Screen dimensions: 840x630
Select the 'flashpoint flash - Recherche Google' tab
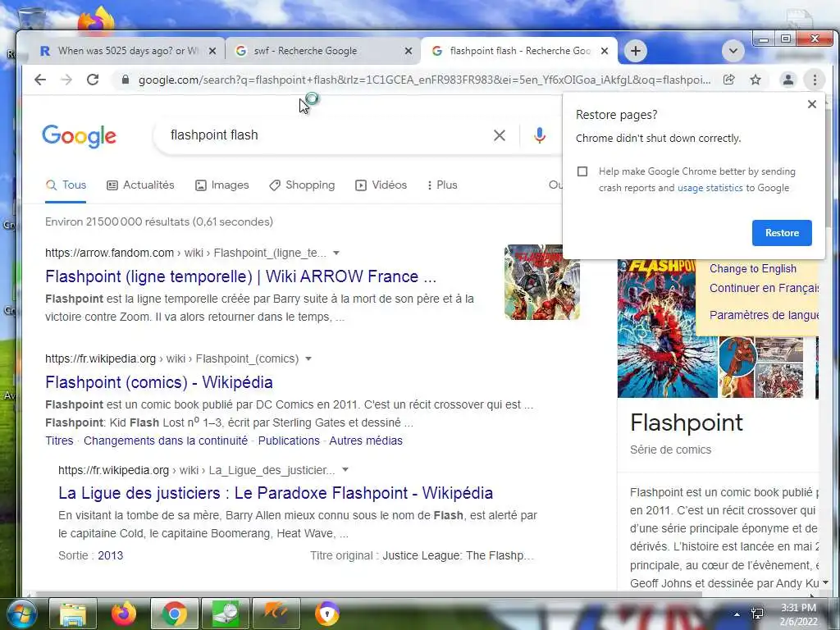coord(518,51)
